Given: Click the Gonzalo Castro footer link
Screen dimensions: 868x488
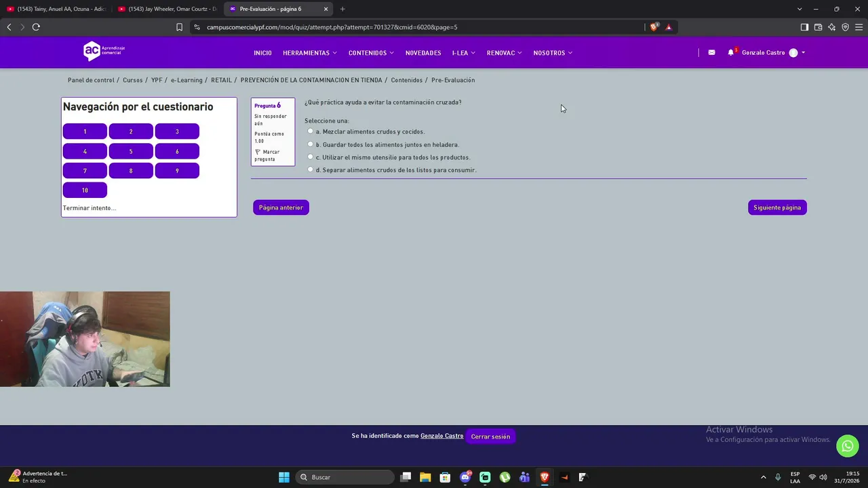Looking at the screenshot, I should 442,436.
